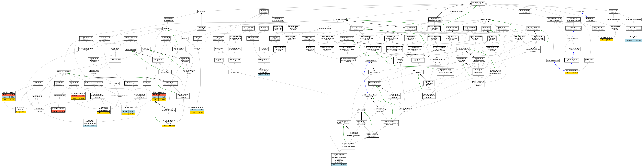Image resolution: width=644 pixels, height=167 pixels.
Task: Click the 'cell communication' node
Action: click(x=325, y=28)
